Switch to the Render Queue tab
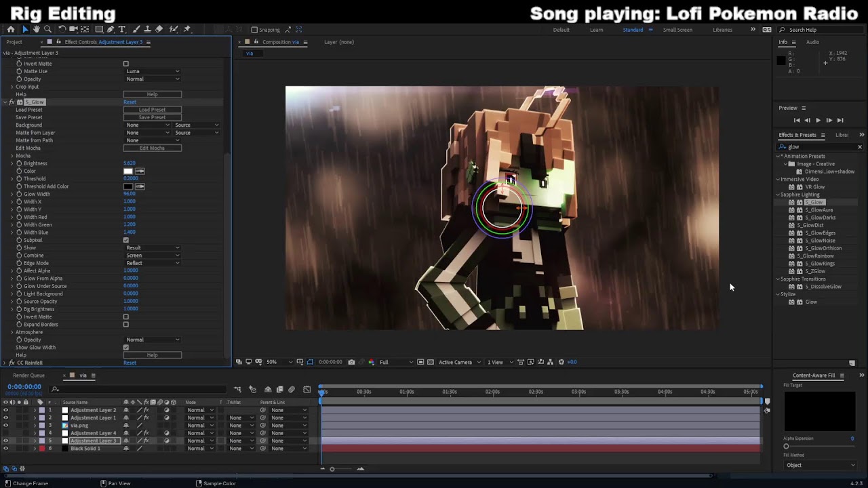The image size is (868, 488). coord(28,375)
